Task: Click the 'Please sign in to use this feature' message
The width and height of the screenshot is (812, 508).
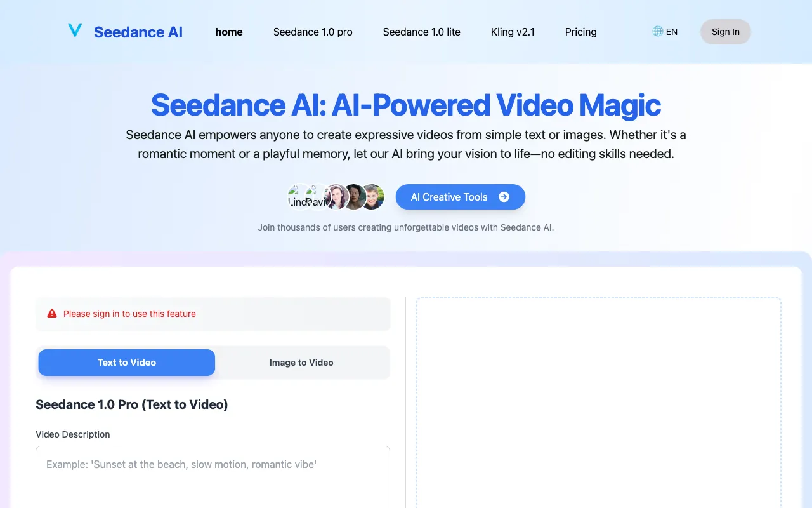Action: (129, 314)
